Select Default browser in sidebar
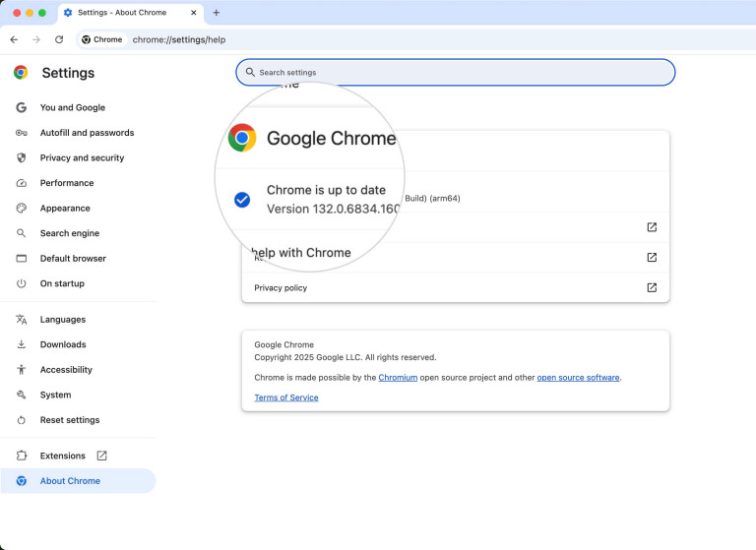756x550 pixels. (73, 259)
